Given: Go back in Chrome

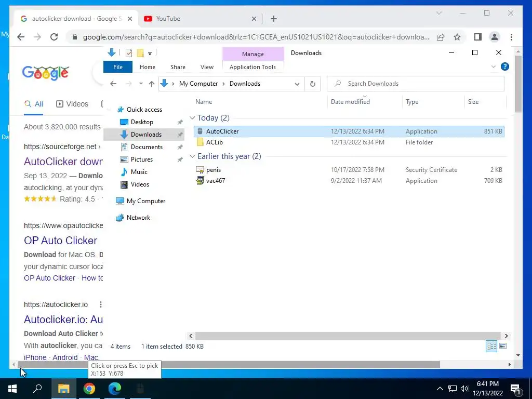Looking at the screenshot, I should [21, 37].
